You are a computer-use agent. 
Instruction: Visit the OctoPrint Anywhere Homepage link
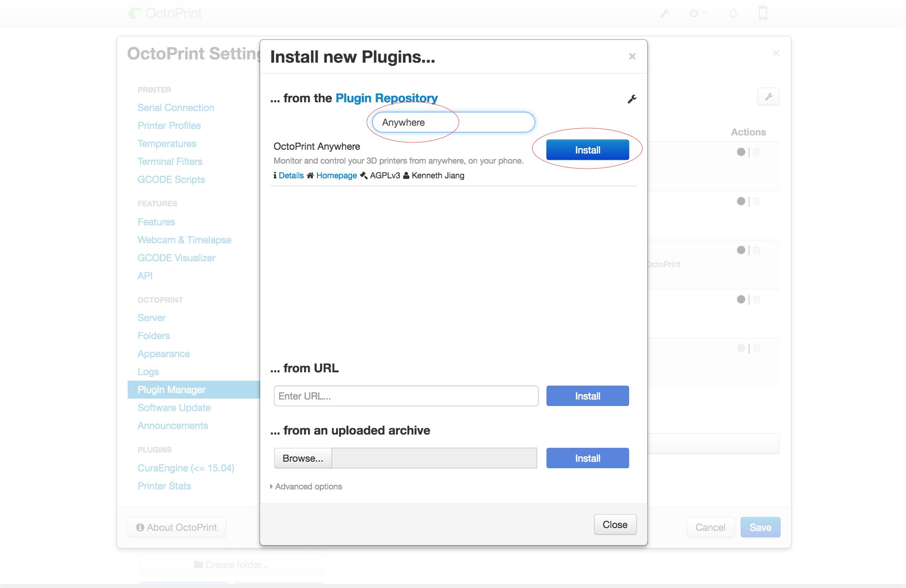point(336,176)
